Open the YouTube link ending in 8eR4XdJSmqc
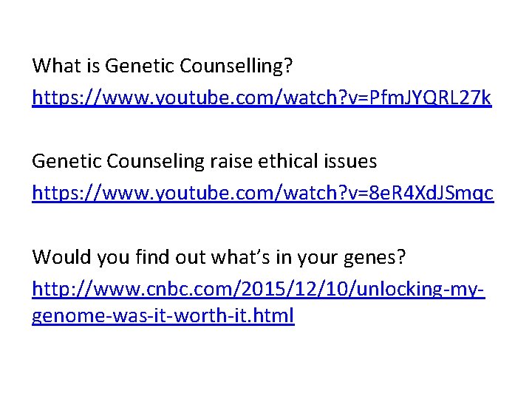This screenshot has width=532, height=399. coord(262,193)
